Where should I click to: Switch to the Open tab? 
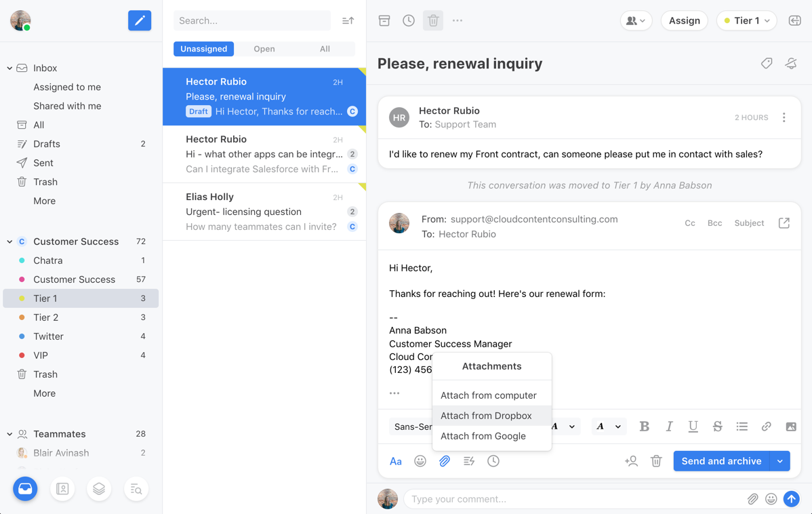tap(264, 49)
